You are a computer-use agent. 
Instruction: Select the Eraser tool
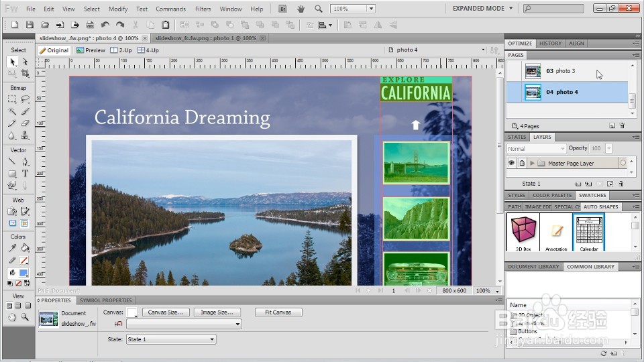tap(25, 123)
